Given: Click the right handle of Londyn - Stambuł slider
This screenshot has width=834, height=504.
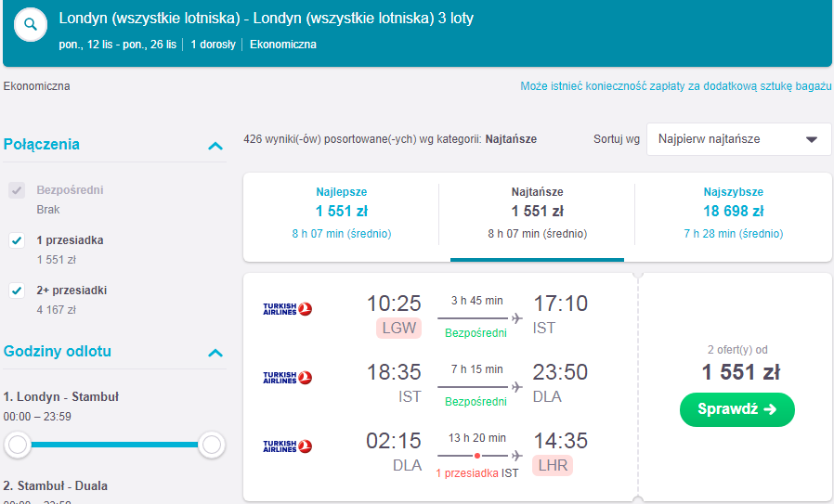Looking at the screenshot, I should pyautogui.click(x=212, y=445).
